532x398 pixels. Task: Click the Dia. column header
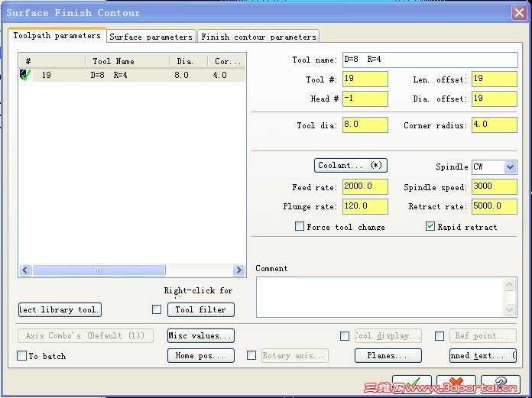[189, 61]
